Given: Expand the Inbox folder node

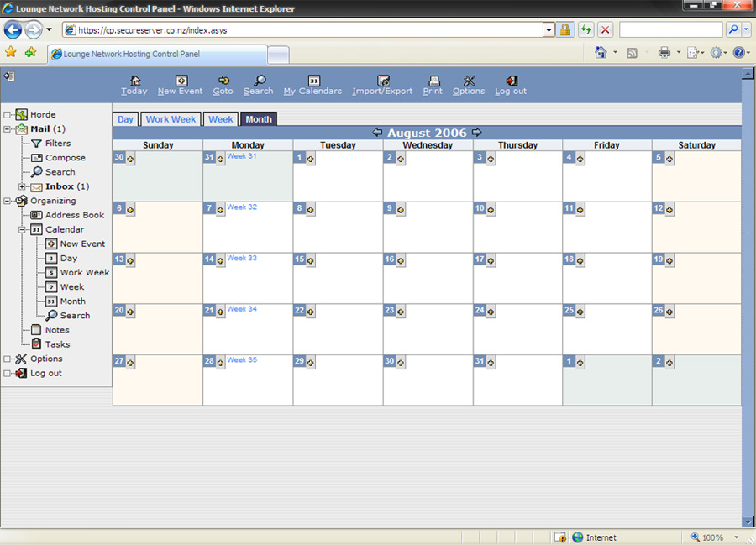Looking at the screenshot, I should 23,186.
